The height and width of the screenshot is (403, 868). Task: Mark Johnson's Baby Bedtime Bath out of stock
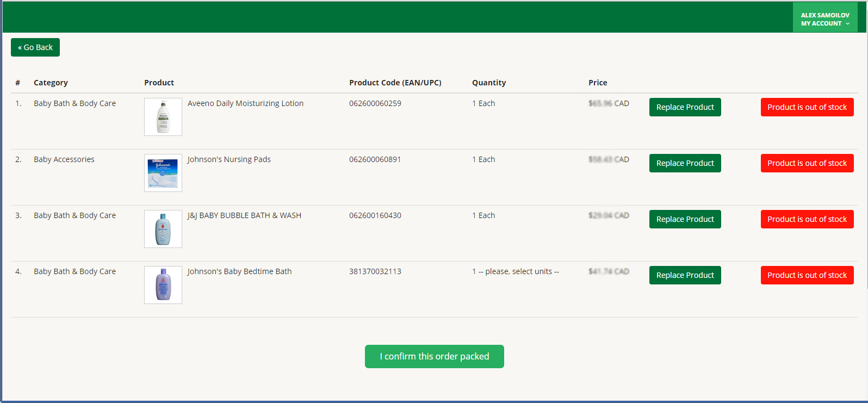[x=807, y=275]
